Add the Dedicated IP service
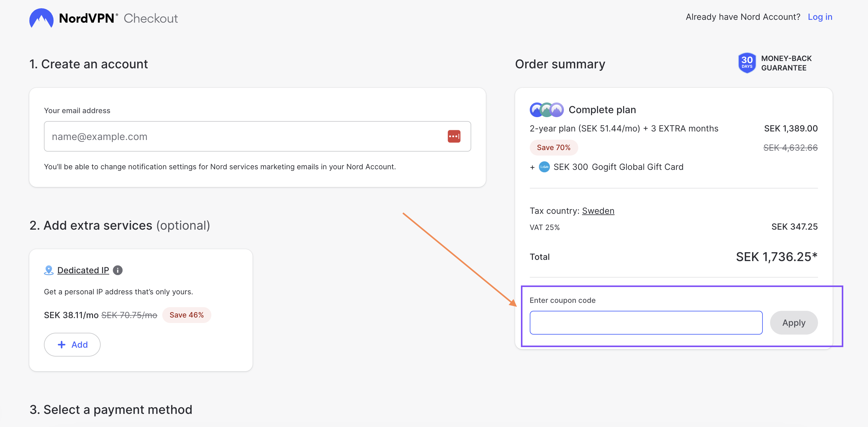Screen dimensions: 868x427 [72, 344]
